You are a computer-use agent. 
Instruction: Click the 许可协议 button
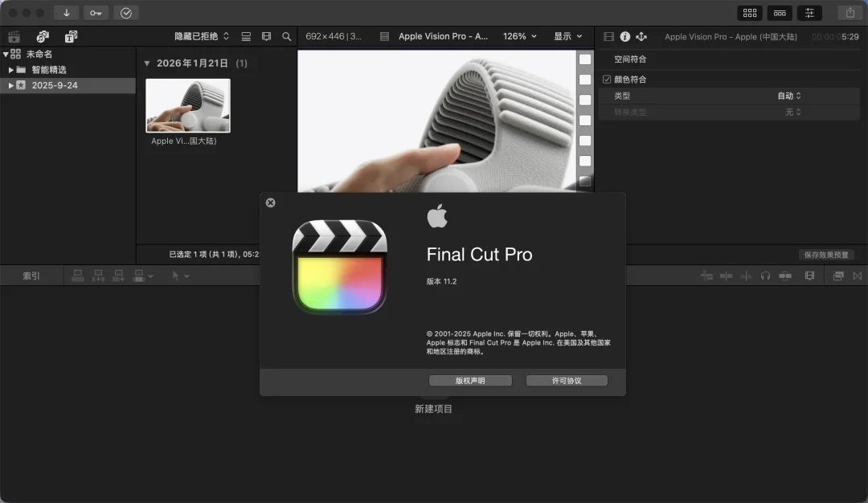[567, 381]
